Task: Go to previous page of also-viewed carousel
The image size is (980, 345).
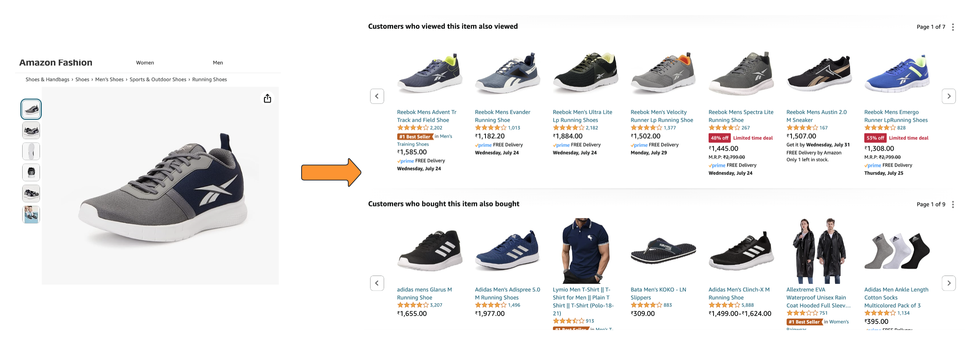Action: (377, 96)
